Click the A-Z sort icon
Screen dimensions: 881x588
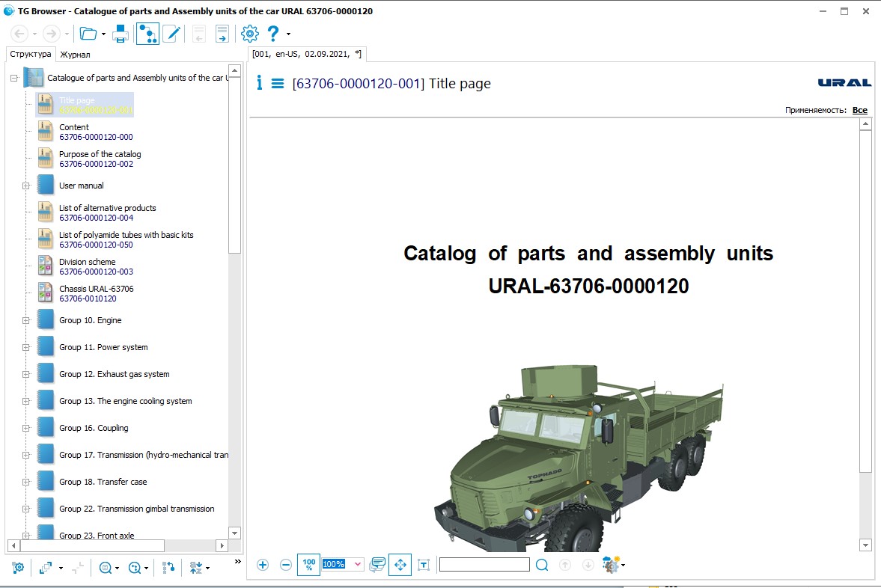pos(195,569)
